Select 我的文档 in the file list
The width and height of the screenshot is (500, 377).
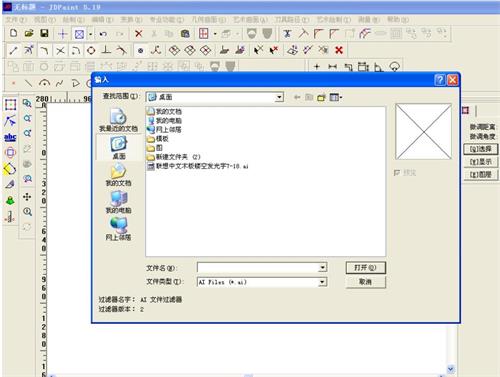(165, 111)
